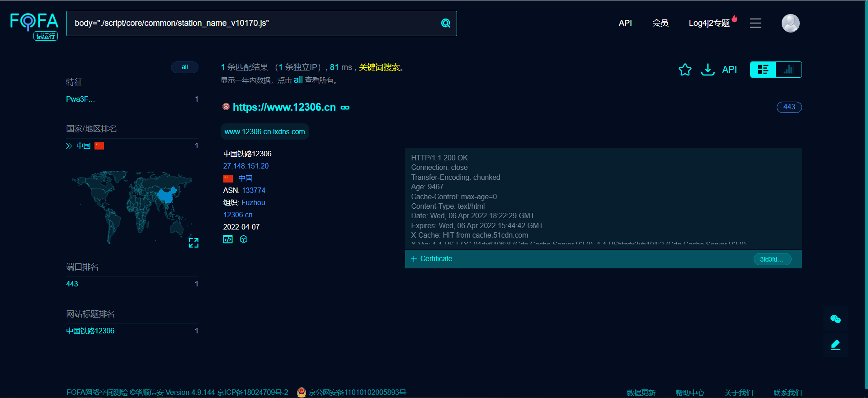Click 中国 in country ranking

[83, 146]
